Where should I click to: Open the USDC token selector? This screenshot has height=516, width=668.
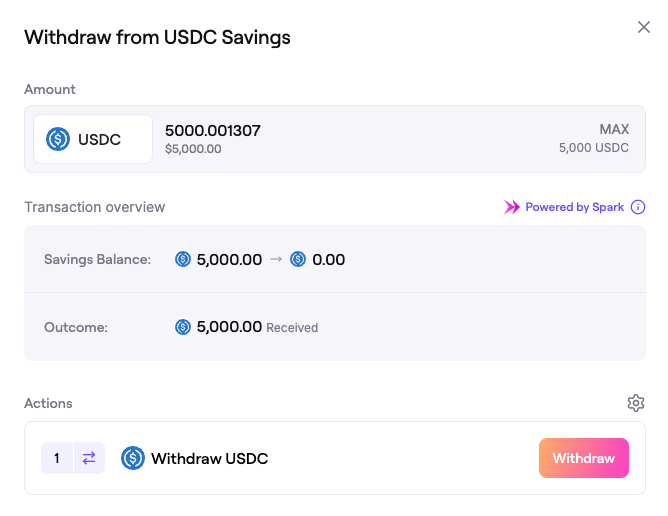(x=93, y=140)
